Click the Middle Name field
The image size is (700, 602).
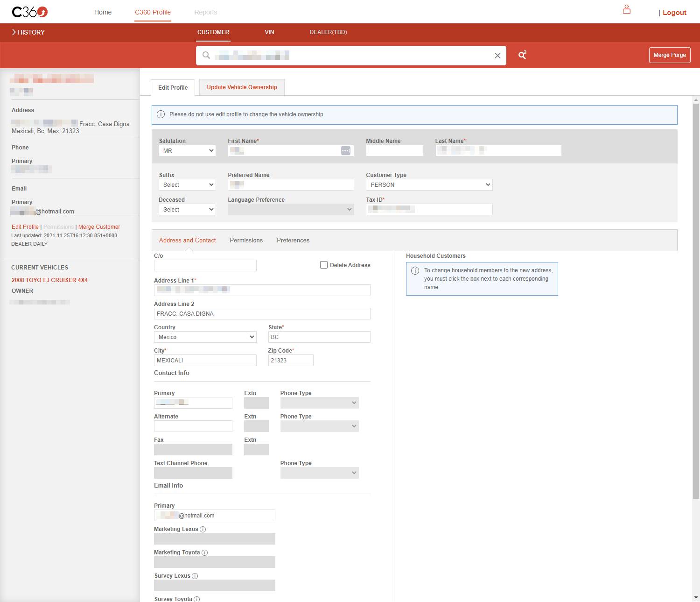[395, 150]
